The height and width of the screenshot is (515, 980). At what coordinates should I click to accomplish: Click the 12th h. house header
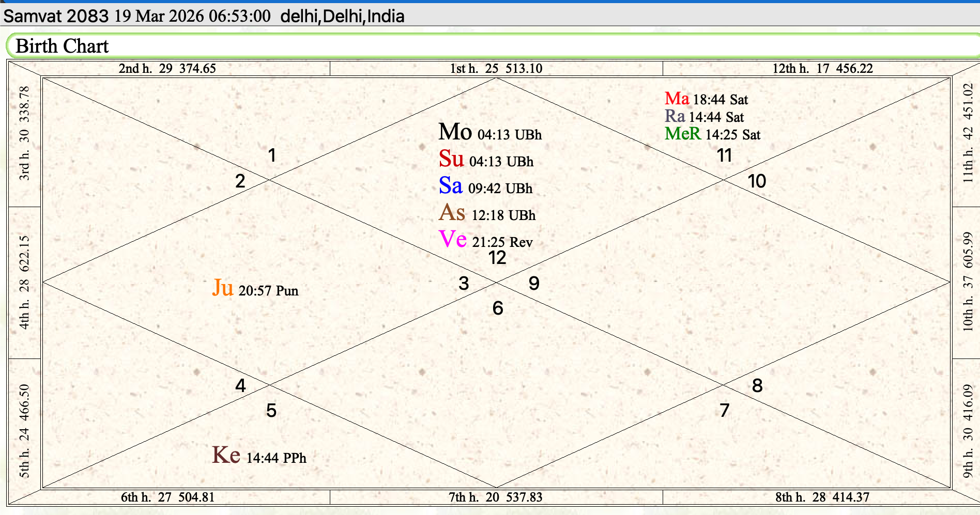[x=822, y=68]
